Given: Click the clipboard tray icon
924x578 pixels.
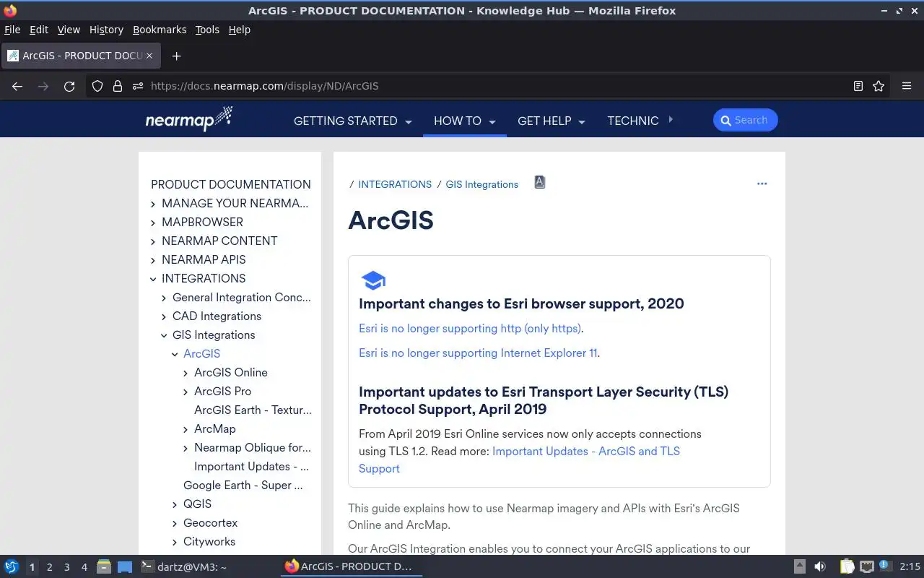Looking at the screenshot, I should pos(847,566).
